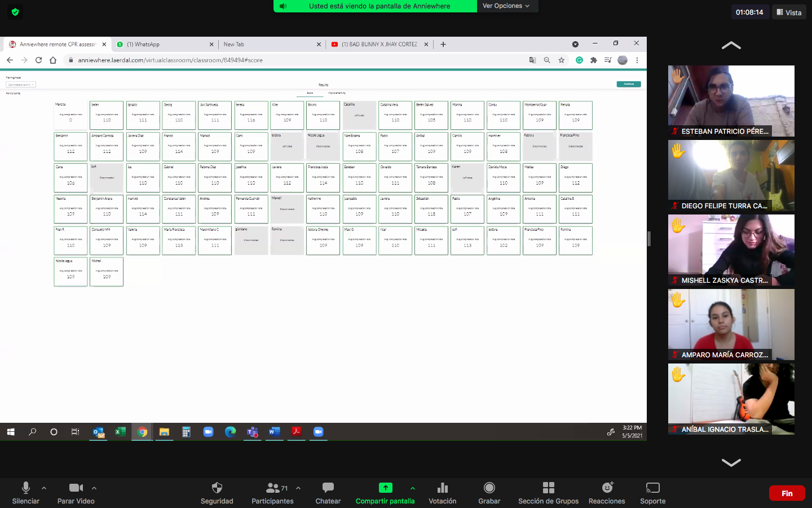The width and height of the screenshot is (812, 508).
Task: Turn off camera with Parar Video
Action: coord(76,488)
